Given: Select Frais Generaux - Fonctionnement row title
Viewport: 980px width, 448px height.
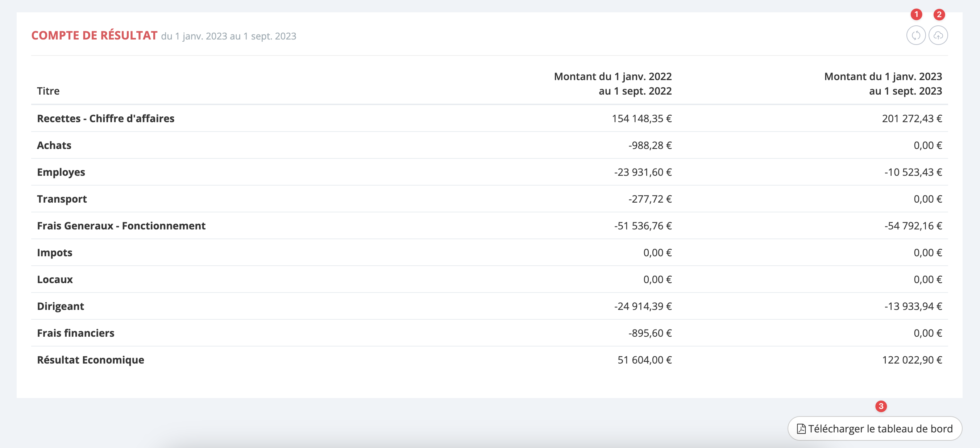Looking at the screenshot, I should coord(121,226).
